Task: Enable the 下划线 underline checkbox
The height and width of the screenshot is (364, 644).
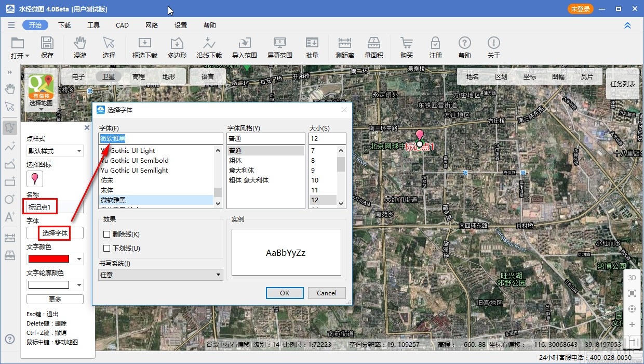Action: click(x=107, y=249)
